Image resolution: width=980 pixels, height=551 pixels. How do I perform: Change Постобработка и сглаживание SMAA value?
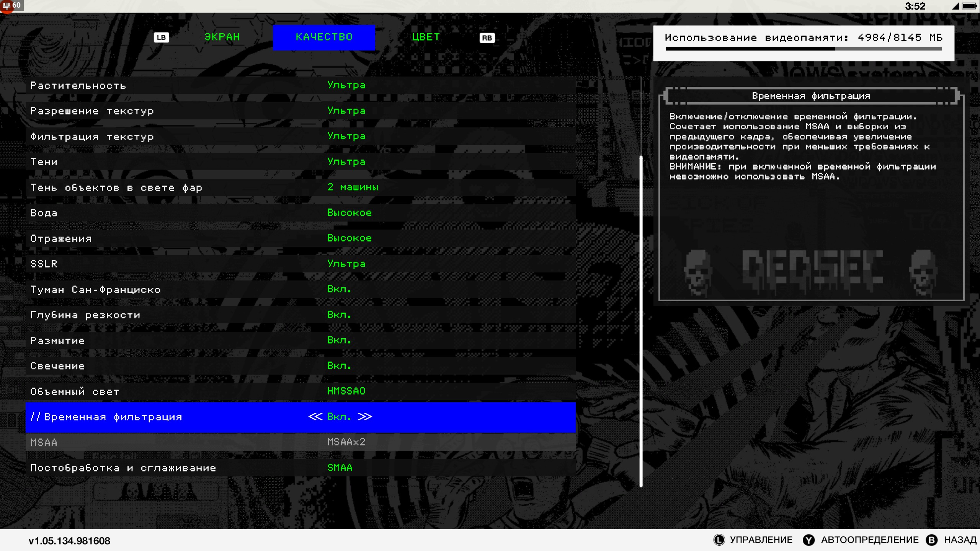(x=340, y=468)
